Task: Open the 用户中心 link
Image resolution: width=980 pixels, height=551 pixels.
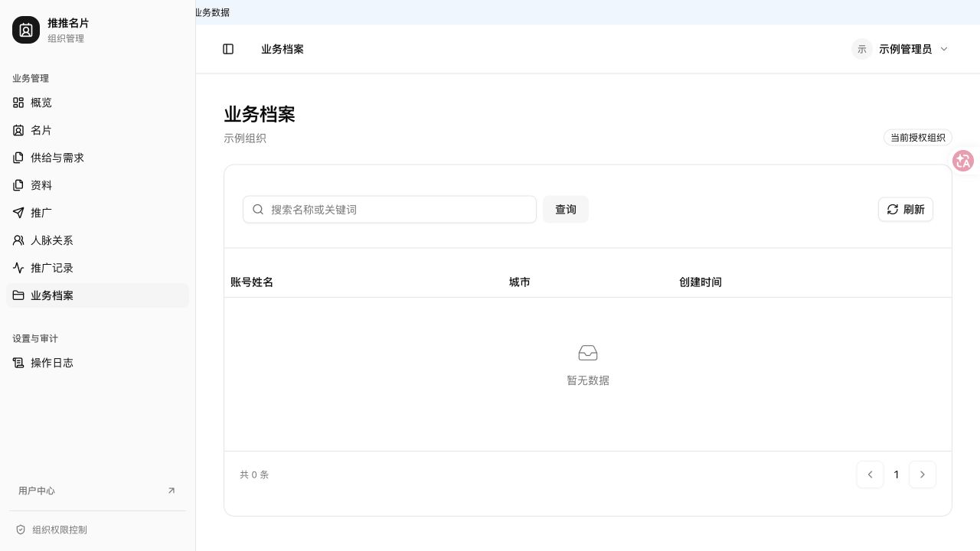Action: [97, 491]
